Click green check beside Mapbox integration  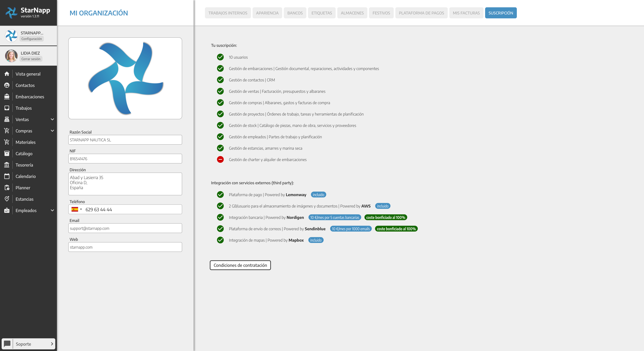pyautogui.click(x=220, y=240)
